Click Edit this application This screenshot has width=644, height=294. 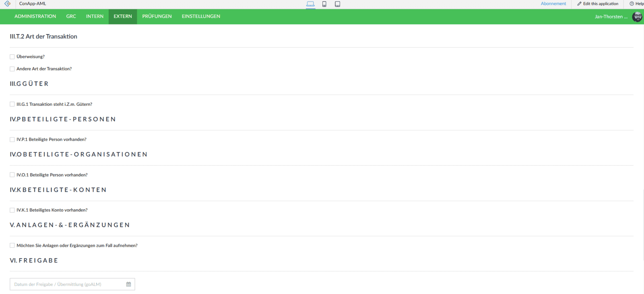click(598, 4)
